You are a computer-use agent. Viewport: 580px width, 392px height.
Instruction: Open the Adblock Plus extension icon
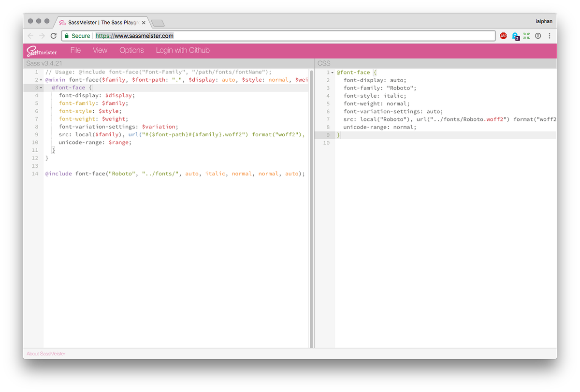click(503, 36)
